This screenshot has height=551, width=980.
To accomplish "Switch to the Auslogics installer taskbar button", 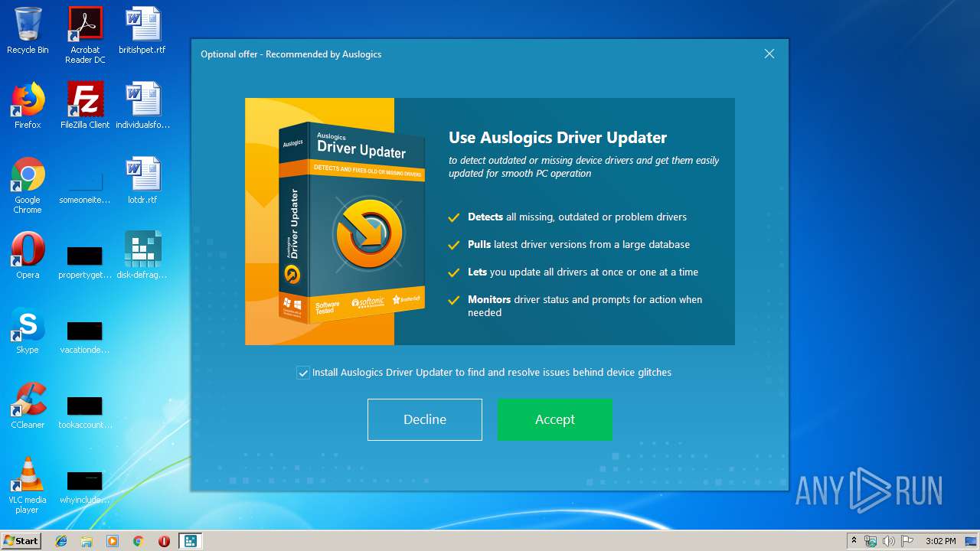I will tap(190, 541).
